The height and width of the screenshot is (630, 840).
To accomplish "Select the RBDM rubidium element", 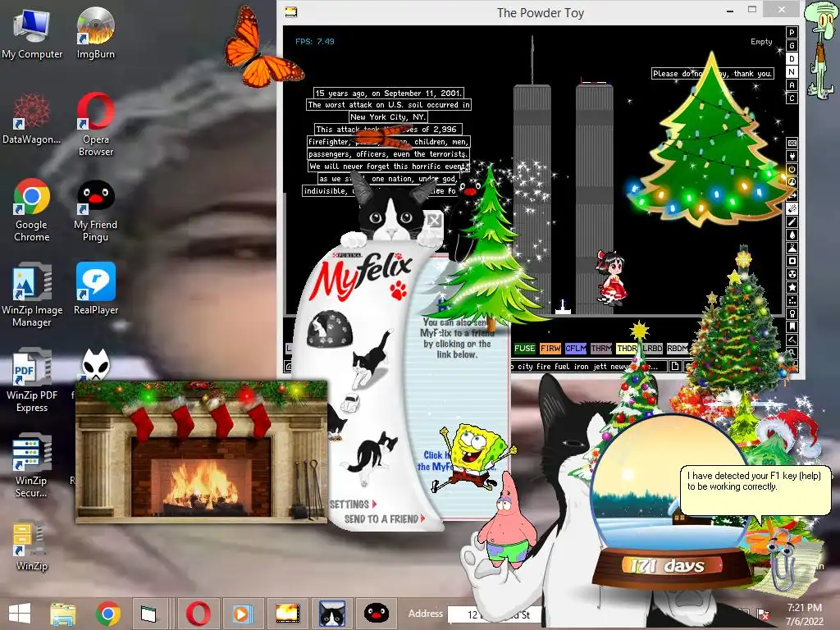I will point(677,348).
